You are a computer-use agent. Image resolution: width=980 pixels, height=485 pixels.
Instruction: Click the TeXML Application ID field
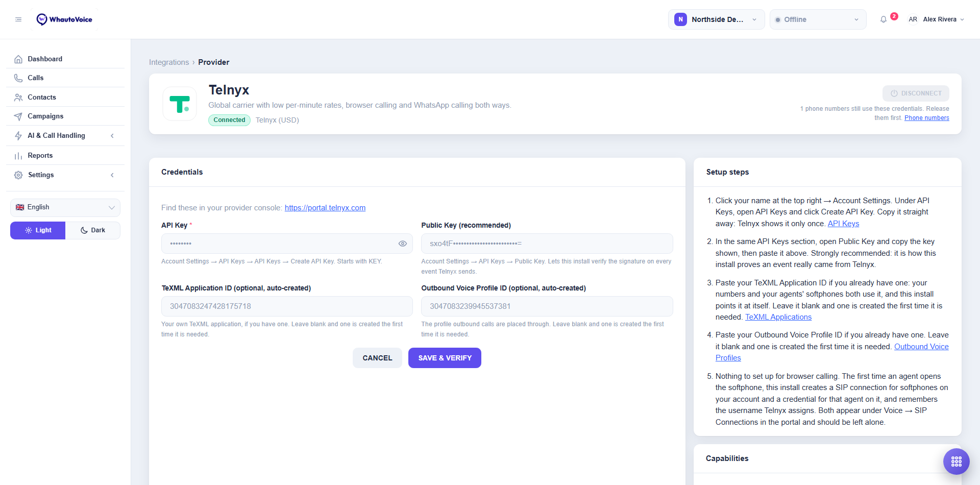pos(287,306)
